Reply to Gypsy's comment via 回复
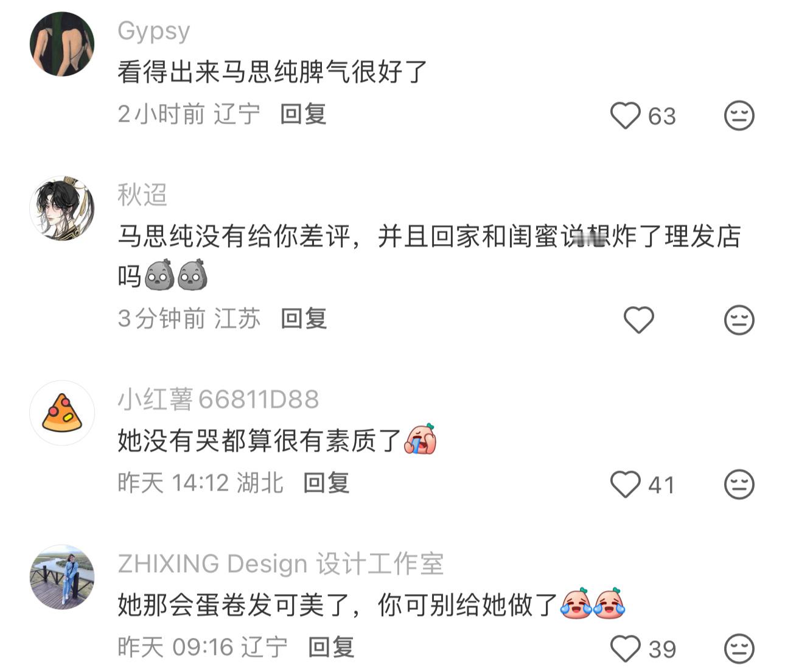785x672 pixels. [303, 114]
